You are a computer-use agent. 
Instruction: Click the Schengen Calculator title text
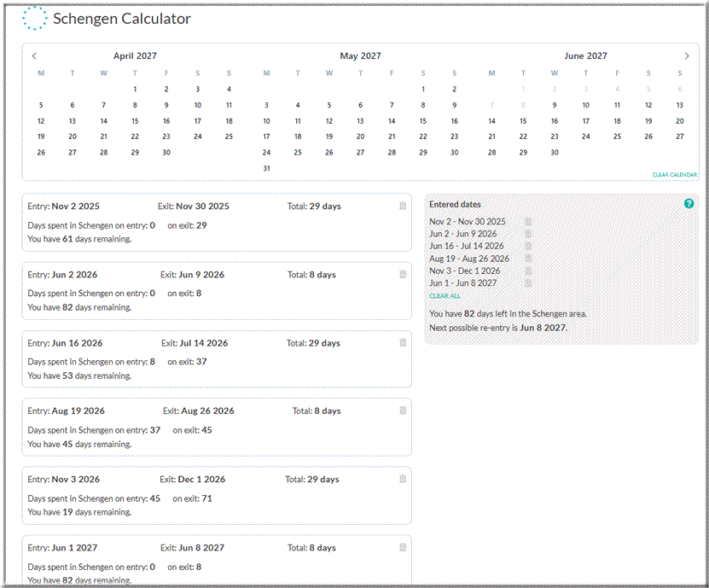pyautogui.click(x=122, y=19)
